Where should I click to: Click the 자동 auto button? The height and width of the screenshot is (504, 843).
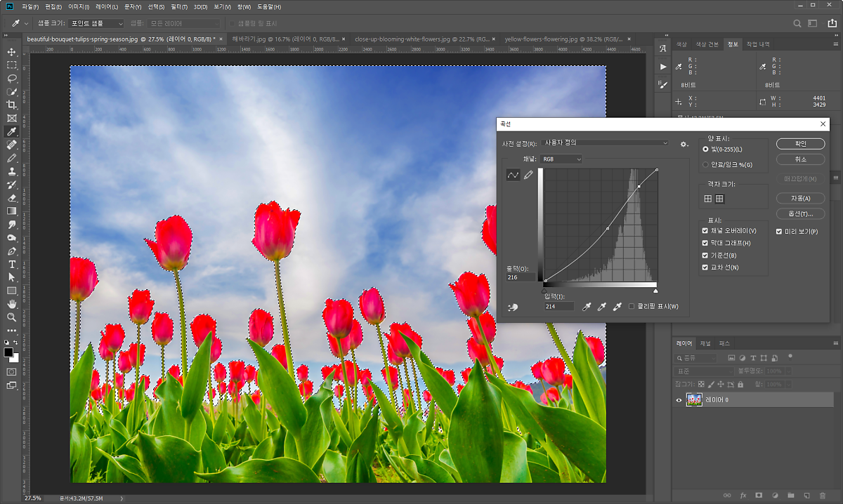(800, 198)
